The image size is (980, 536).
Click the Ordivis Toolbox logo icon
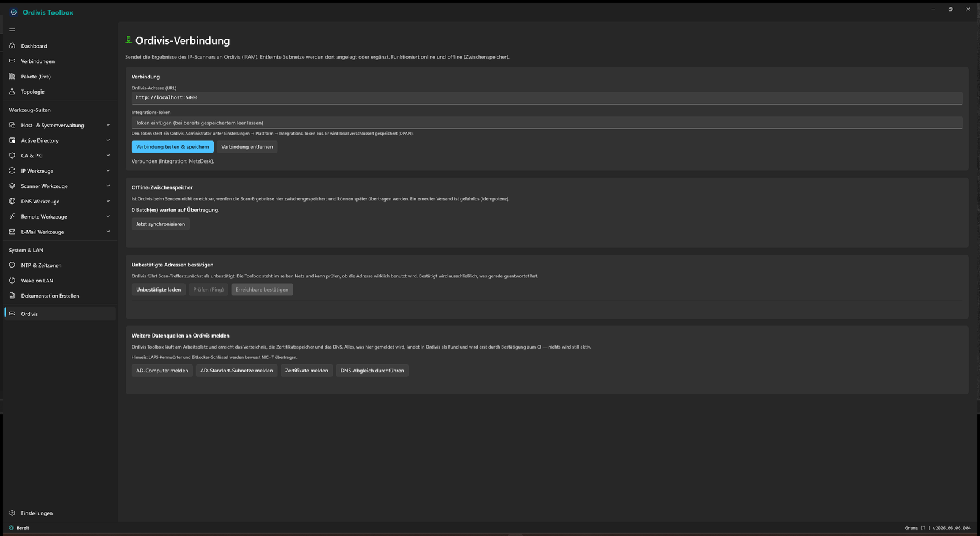tap(13, 12)
